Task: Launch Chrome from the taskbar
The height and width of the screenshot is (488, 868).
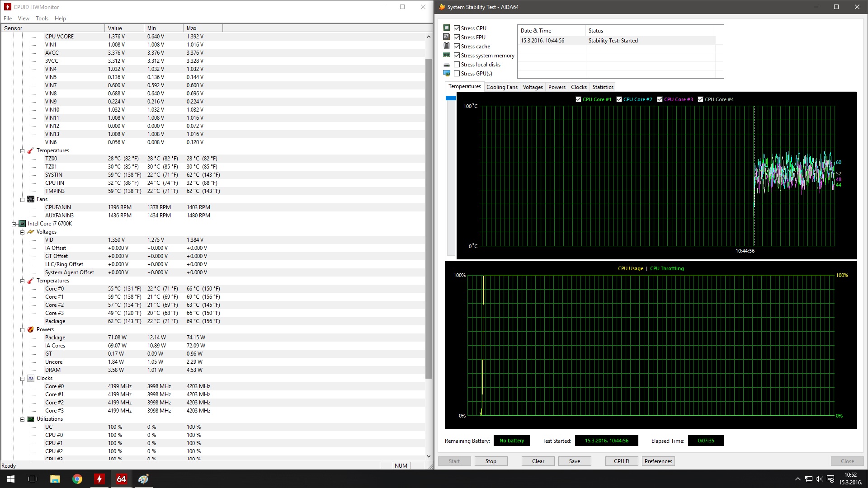Action: coord(77,479)
